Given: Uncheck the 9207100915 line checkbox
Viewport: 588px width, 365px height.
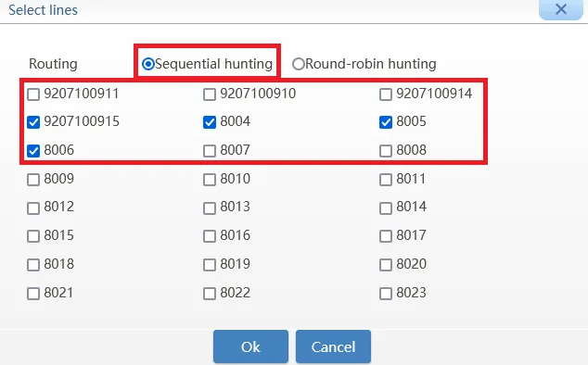Looking at the screenshot, I should point(33,122).
